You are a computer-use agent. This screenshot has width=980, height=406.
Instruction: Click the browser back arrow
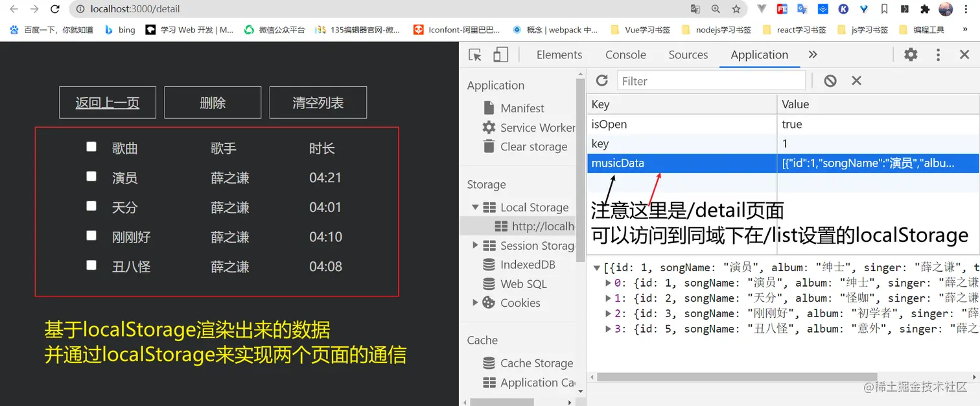pos(14,9)
